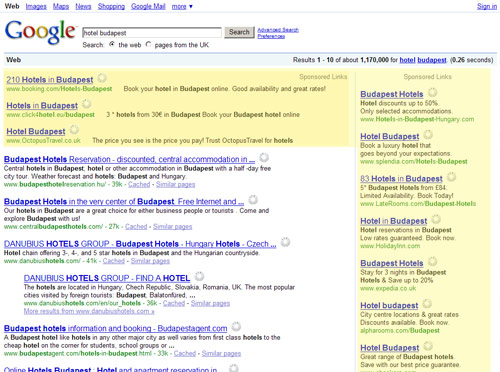Open Advanced Search link
The height and width of the screenshot is (372, 500).
(278, 30)
